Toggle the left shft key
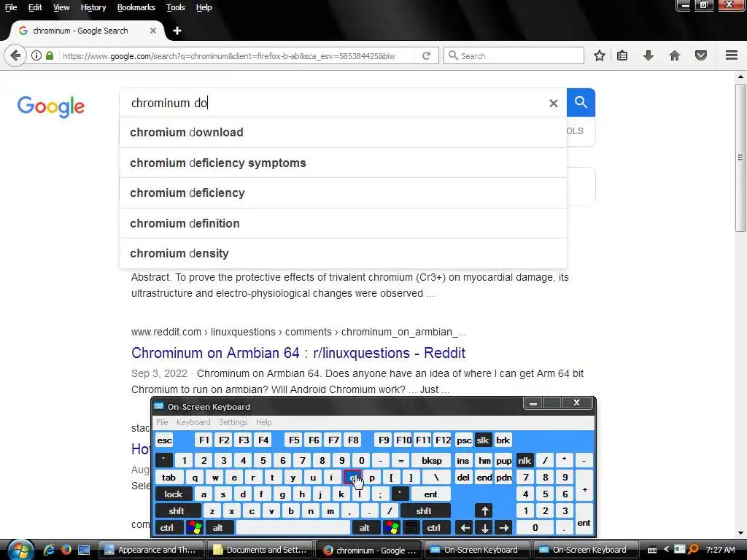Viewport: 747px width, 560px height. click(177, 511)
